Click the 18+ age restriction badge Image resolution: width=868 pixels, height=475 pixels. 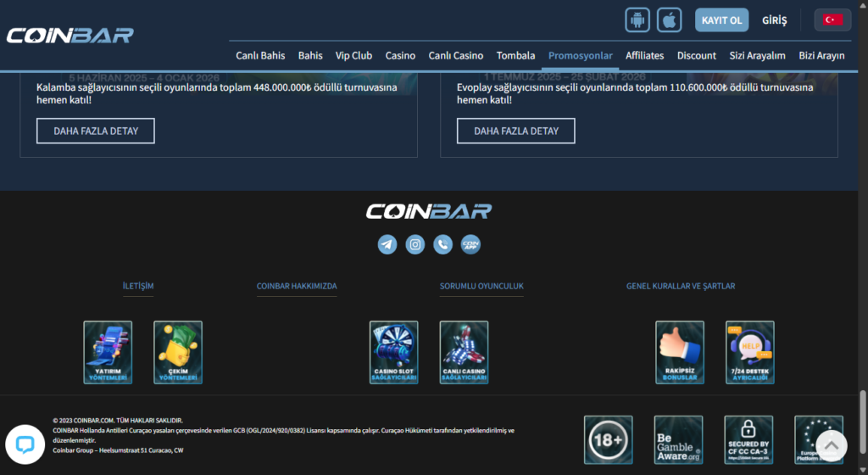(x=608, y=439)
